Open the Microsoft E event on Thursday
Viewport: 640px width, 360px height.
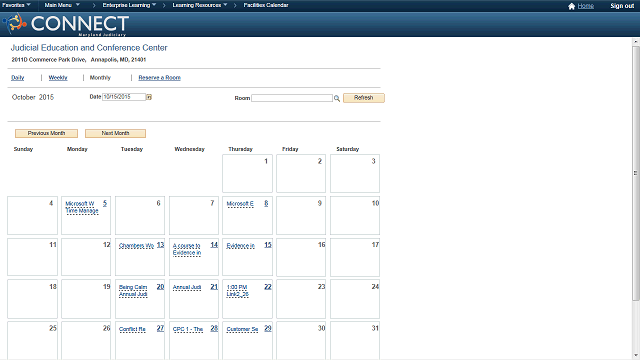pyautogui.click(x=240, y=204)
